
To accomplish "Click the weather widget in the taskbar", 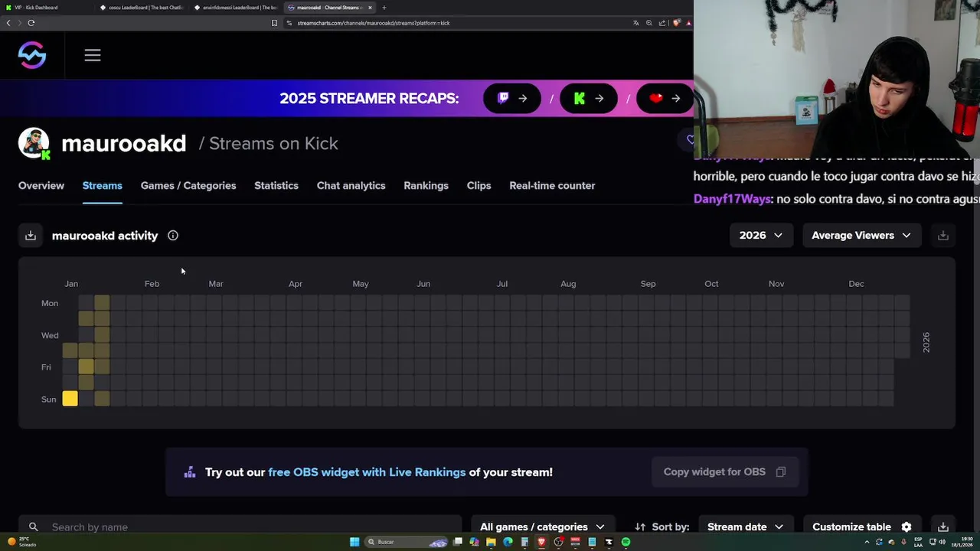I will coord(23,542).
